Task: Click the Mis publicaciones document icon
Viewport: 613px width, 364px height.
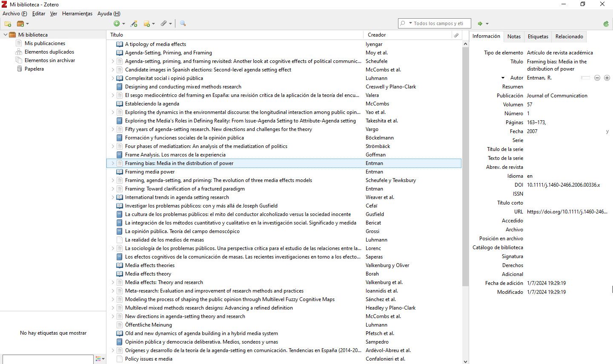Action: 19,43
